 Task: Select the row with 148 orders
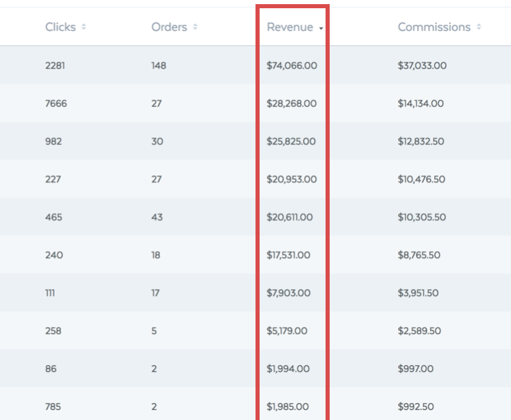point(255,65)
